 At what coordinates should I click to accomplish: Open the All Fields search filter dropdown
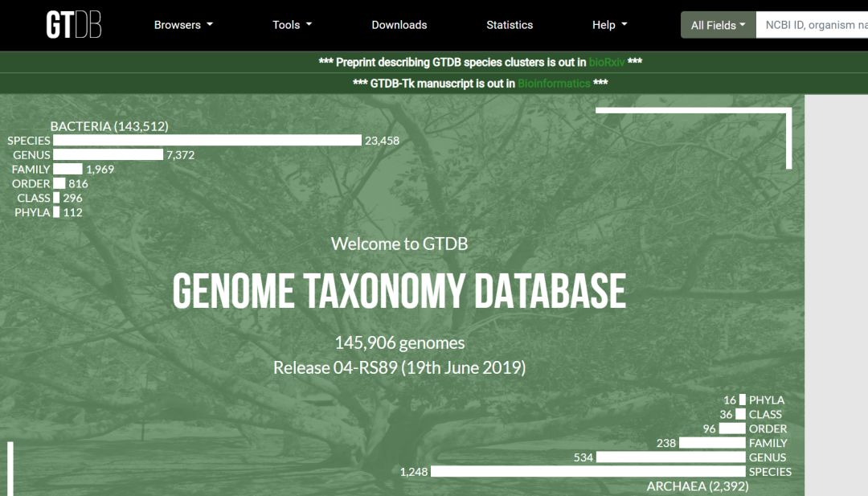(718, 25)
